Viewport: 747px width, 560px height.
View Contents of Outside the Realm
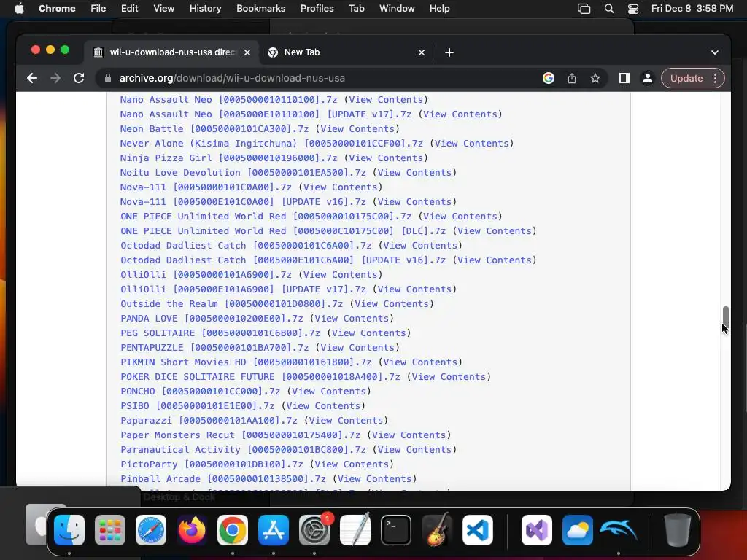[x=392, y=304]
